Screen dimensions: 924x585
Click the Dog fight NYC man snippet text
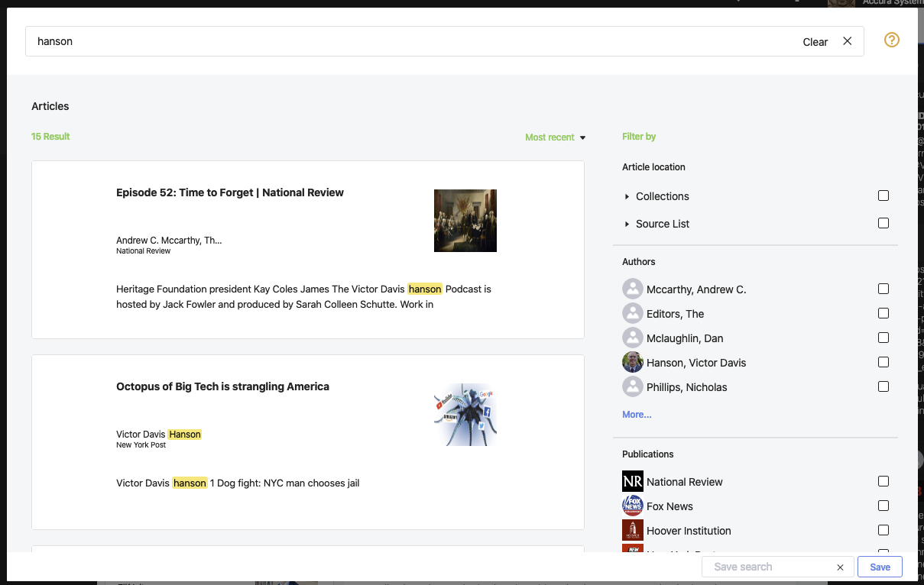(238, 483)
